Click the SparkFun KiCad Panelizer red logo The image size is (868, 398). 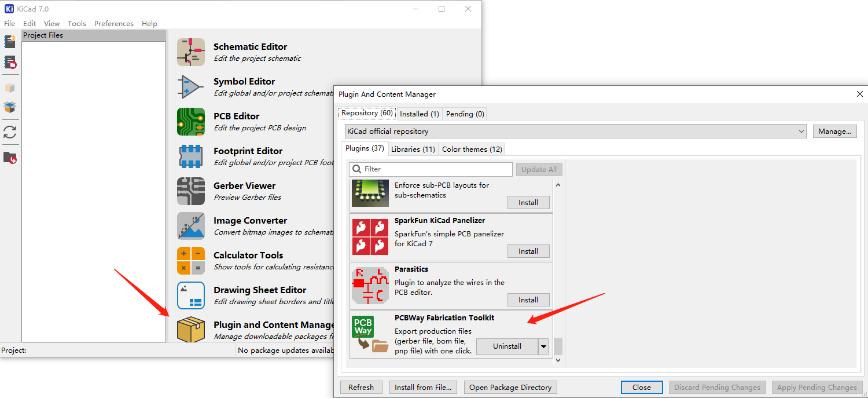[x=370, y=236]
